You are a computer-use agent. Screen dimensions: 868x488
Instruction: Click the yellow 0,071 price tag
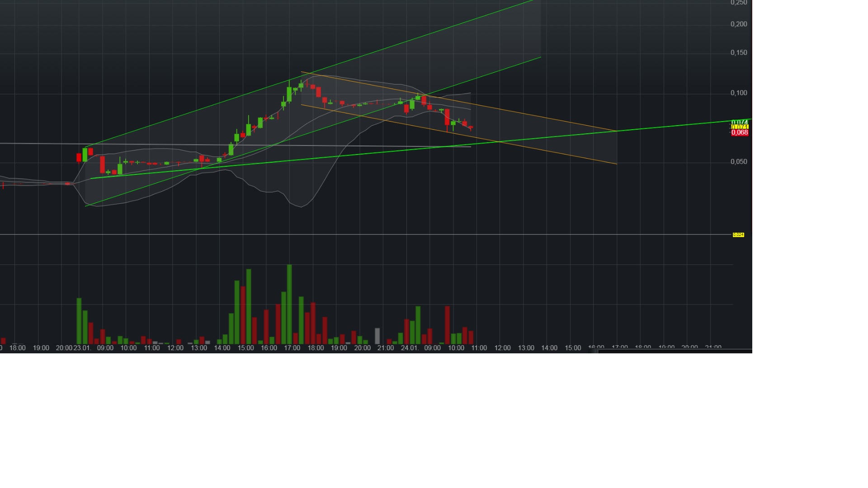click(740, 127)
